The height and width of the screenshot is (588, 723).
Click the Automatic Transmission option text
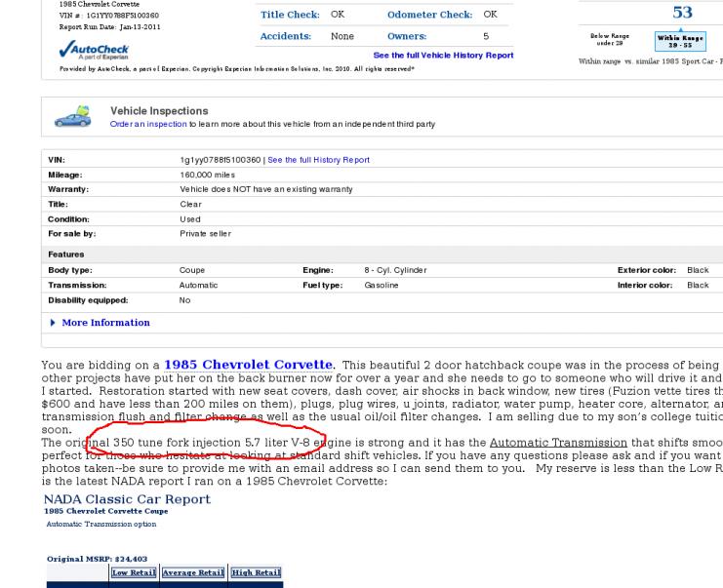(x=101, y=524)
